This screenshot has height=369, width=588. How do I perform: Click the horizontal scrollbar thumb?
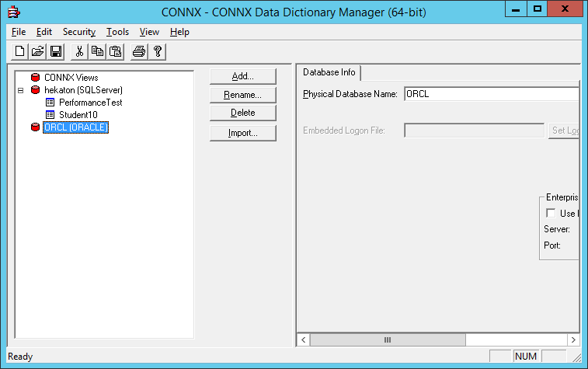388,340
